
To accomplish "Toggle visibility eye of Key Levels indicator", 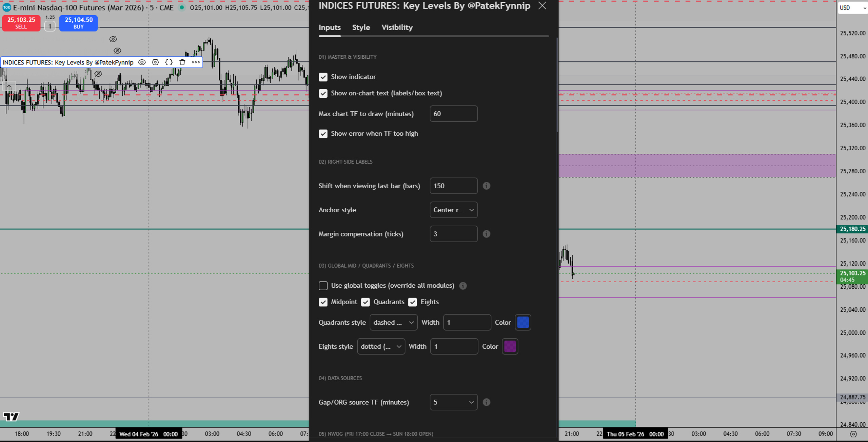I will point(142,62).
